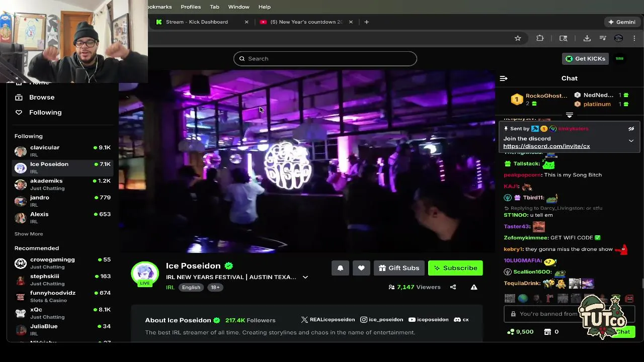Open the browser profile avatar

coord(618,38)
